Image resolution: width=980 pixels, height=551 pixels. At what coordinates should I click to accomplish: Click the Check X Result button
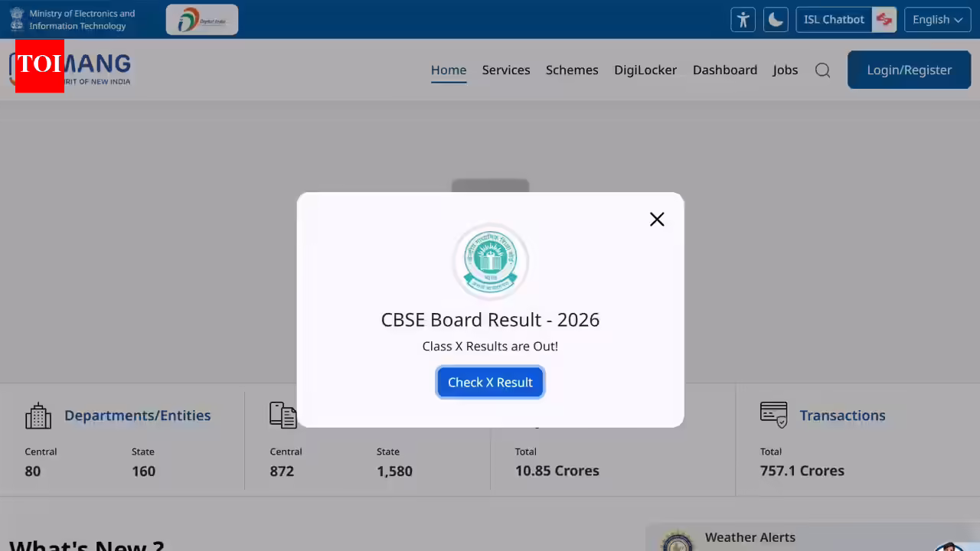pos(490,382)
